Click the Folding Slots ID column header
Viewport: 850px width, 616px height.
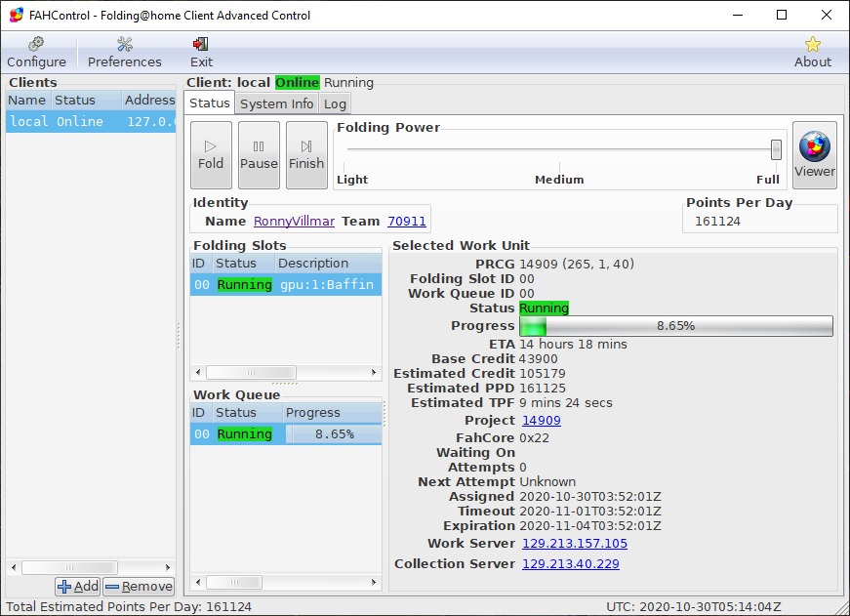(x=201, y=264)
